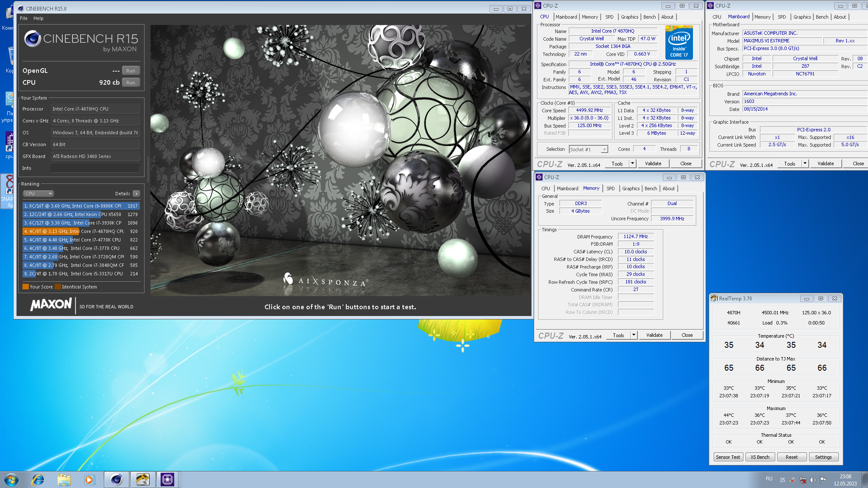Click XS Bench in RealTemp
Viewport: 868px width, 488px height.
coord(760,457)
